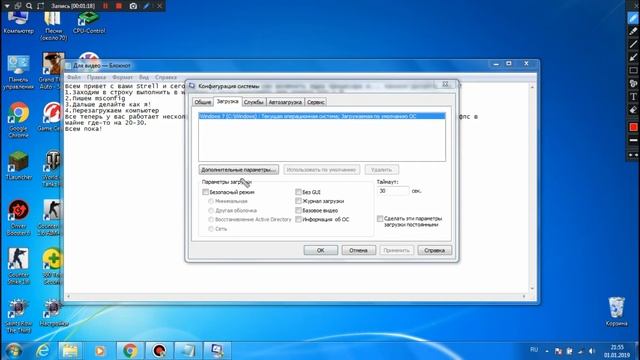Open the Вид menu in Notepad

point(144,77)
